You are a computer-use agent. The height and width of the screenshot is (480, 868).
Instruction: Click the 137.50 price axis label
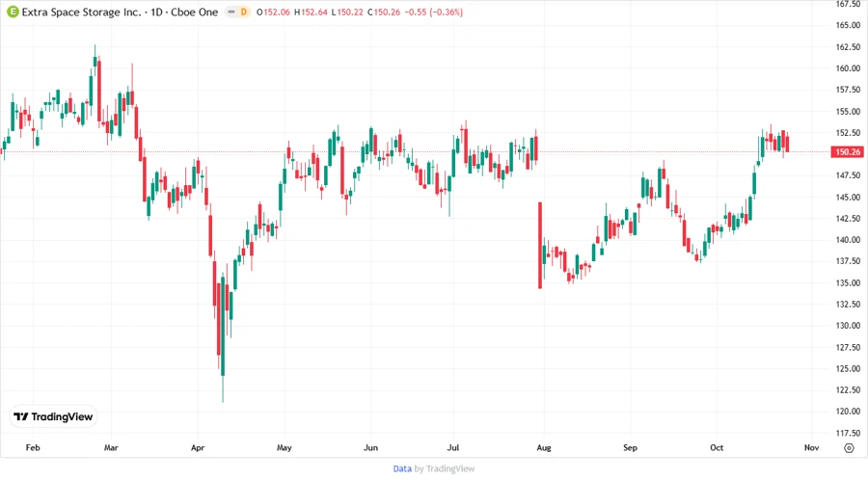[848, 261]
